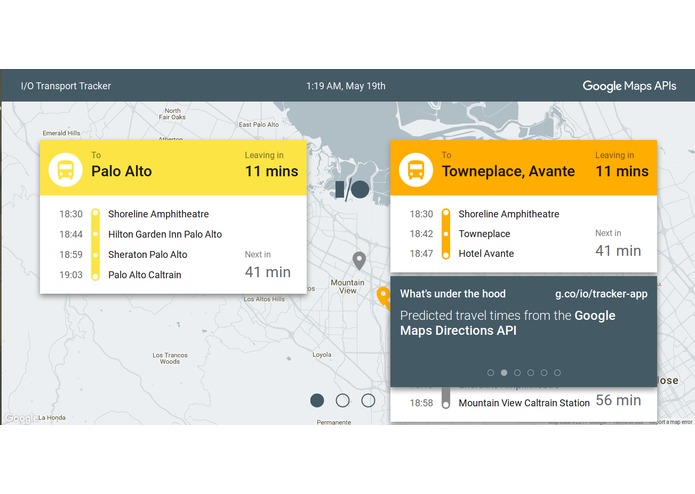Click the 1:19 AM, May 19th timestamp
The width and height of the screenshot is (695, 494).
click(x=346, y=86)
